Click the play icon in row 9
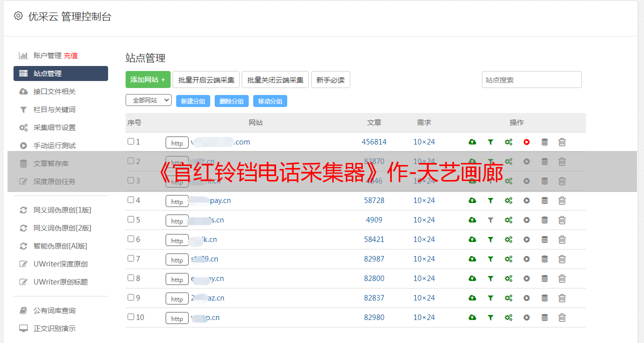The height and width of the screenshot is (343, 644). (526, 298)
